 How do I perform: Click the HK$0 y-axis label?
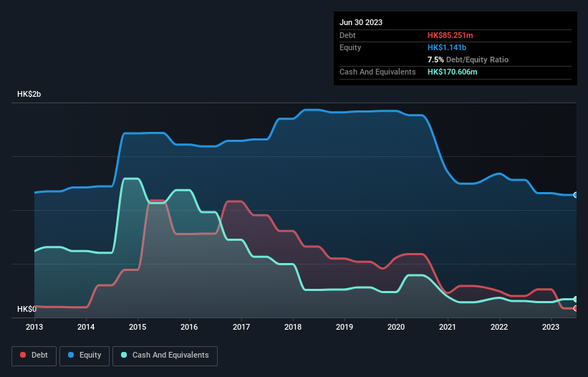(x=26, y=309)
